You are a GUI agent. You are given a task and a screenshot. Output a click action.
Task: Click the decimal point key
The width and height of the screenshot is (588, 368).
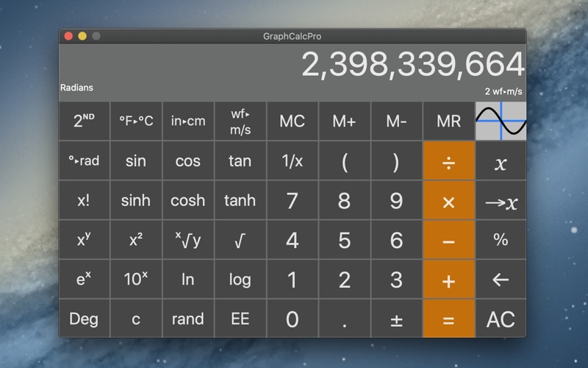point(344,319)
